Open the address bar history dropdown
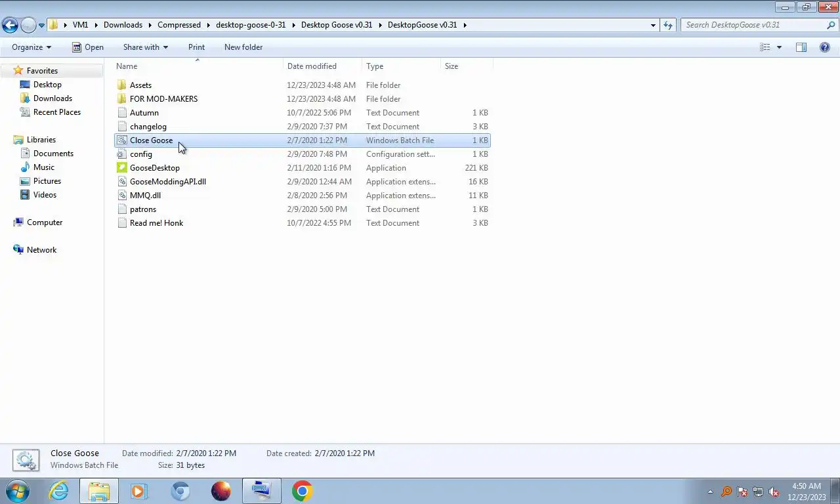Screen dimensions: 840x504 653,25
